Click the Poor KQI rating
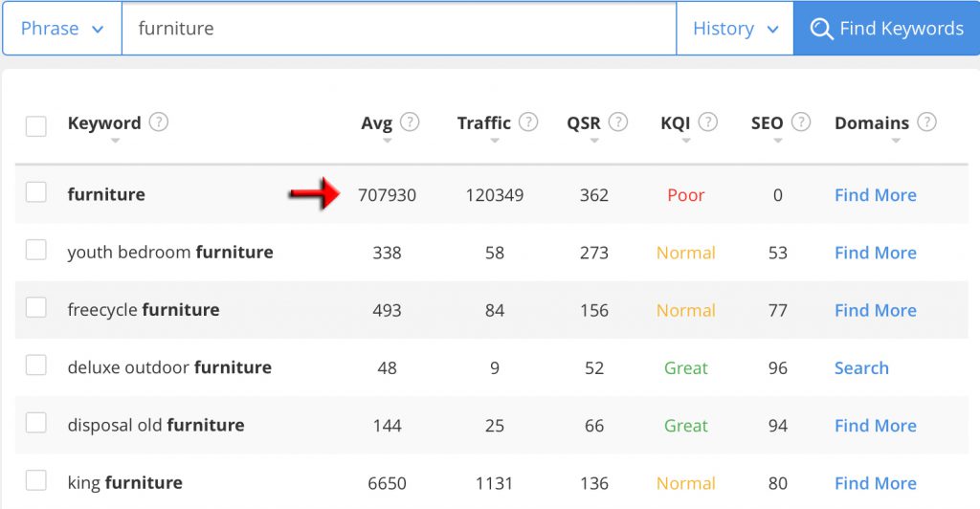Viewport: 980px width, 509px height. point(685,195)
